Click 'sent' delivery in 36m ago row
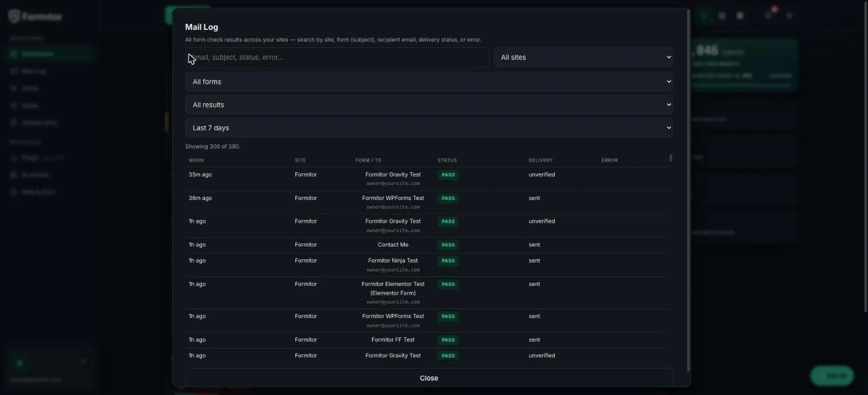Image resolution: width=868 pixels, height=395 pixels. [534, 198]
